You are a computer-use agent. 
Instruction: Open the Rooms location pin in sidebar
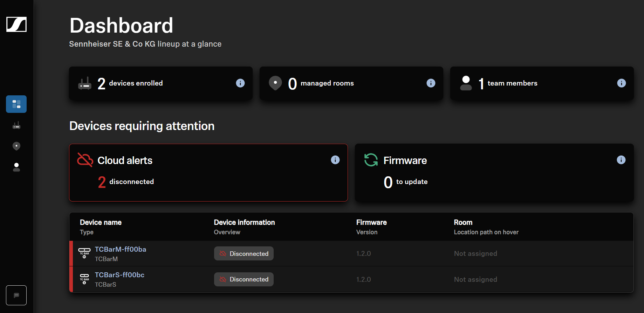[x=16, y=146]
